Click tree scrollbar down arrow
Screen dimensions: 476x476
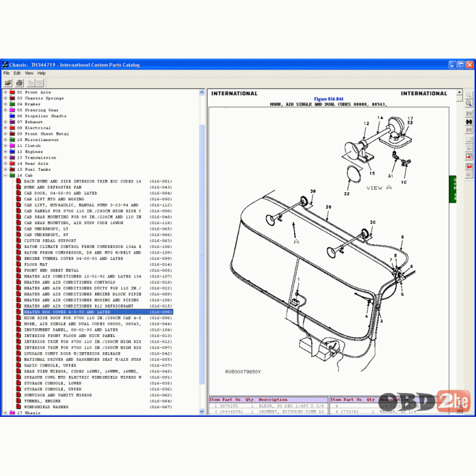click(x=202, y=411)
